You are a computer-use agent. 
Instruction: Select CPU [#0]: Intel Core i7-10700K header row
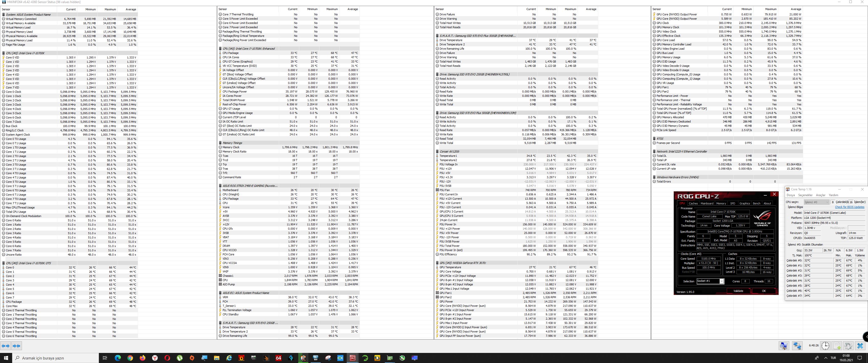(x=70, y=53)
